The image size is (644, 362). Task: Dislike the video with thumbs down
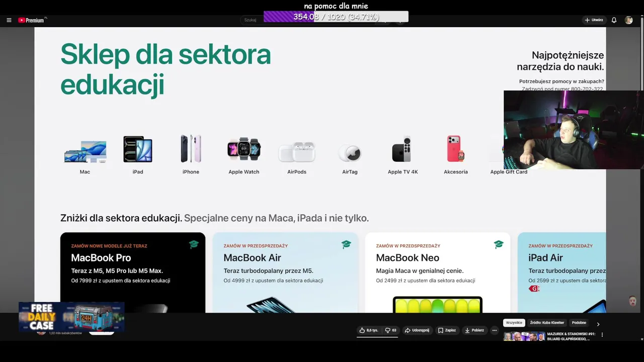[x=390, y=330]
